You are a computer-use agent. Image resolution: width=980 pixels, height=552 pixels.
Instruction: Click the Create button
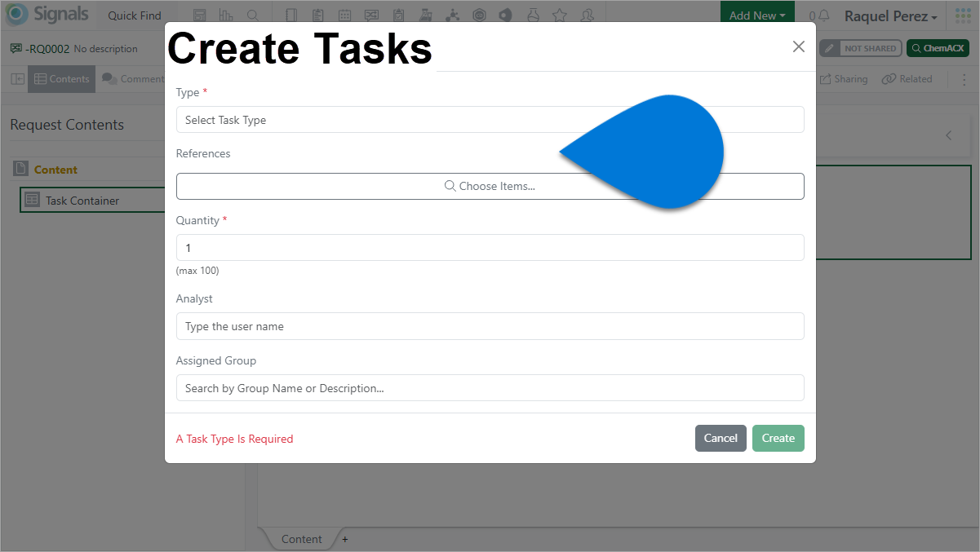tap(778, 438)
